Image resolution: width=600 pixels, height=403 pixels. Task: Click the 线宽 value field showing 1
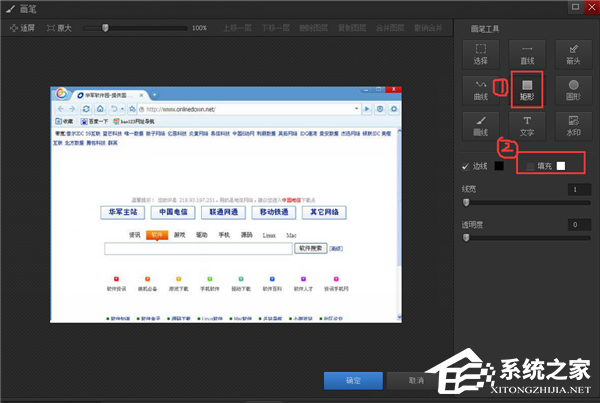[x=579, y=189]
